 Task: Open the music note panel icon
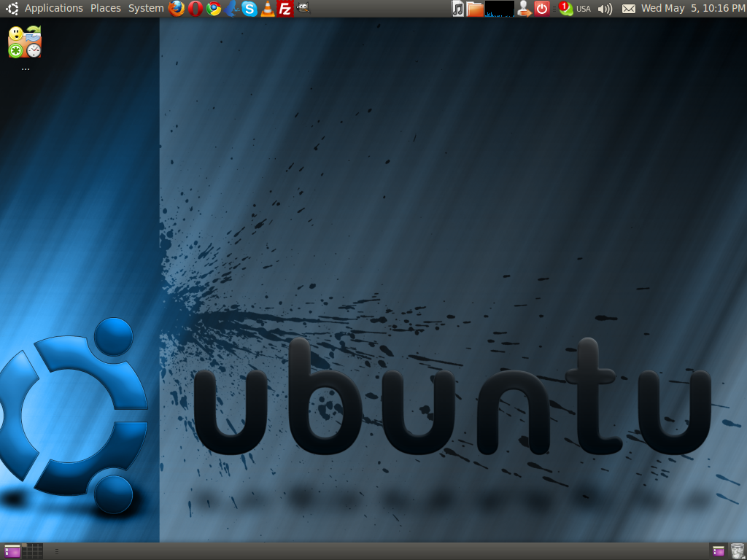[458, 9]
